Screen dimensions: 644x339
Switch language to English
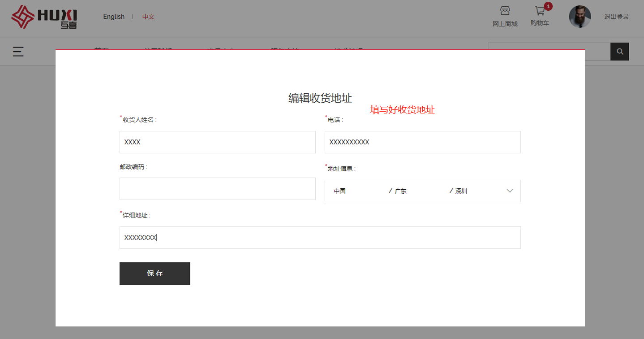click(x=114, y=17)
